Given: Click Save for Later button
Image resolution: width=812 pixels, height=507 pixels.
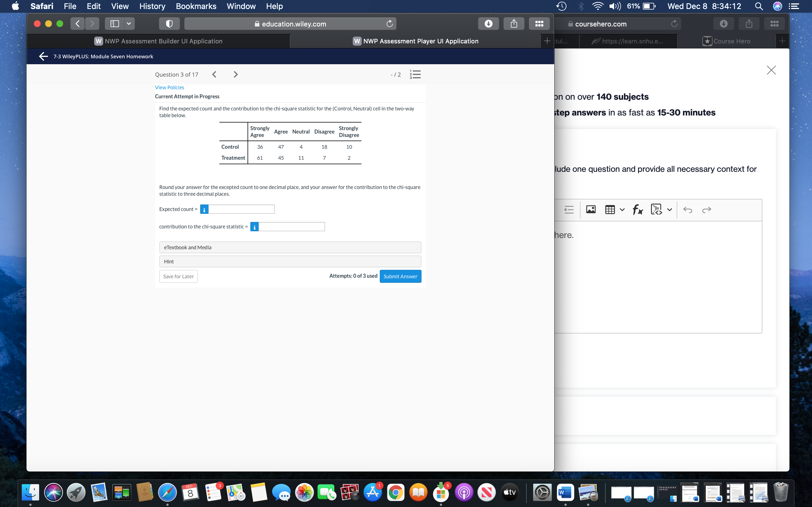Looking at the screenshot, I should pos(178,276).
